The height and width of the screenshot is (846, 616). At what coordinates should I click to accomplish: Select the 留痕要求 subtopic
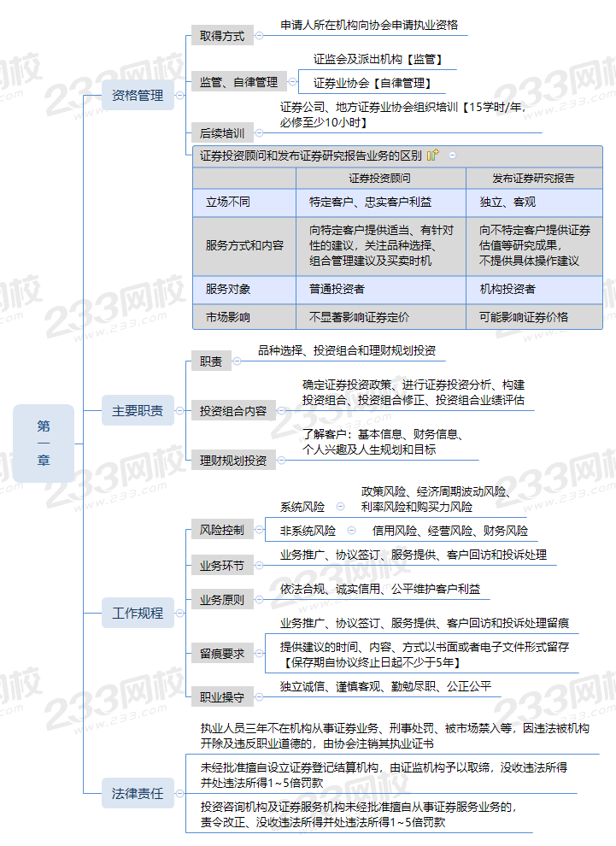[x=222, y=654]
